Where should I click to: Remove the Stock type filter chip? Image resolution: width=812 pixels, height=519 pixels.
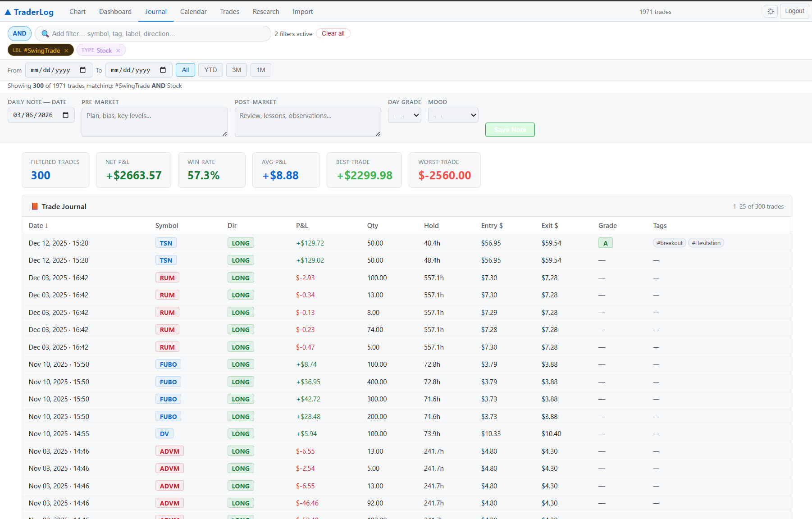118,50
